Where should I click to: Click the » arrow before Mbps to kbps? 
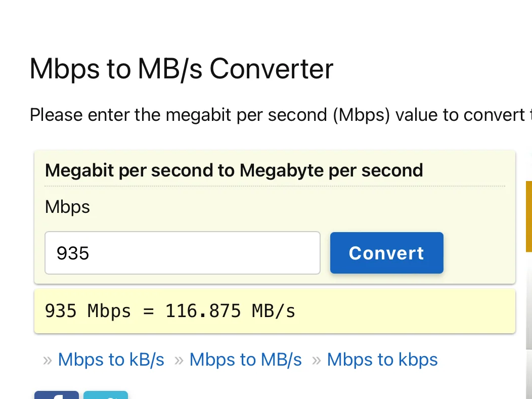point(317,360)
